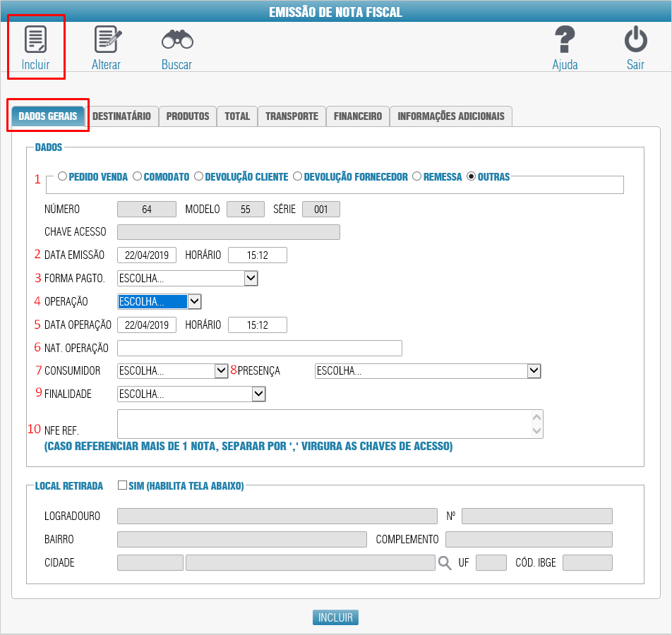
Task: Click the UF field
Action: [491, 562]
